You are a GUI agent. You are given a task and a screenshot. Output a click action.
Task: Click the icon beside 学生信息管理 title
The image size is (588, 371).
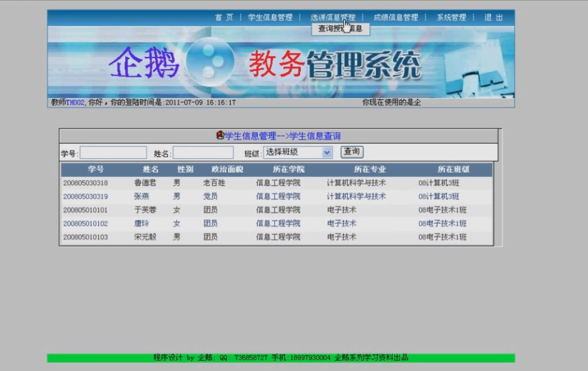[x=220, y=135]
